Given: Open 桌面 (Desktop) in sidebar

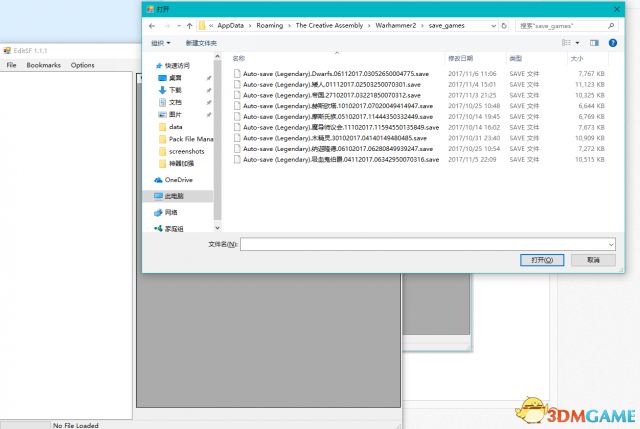Looking at the screenshot, I should [x=175, y=78].
